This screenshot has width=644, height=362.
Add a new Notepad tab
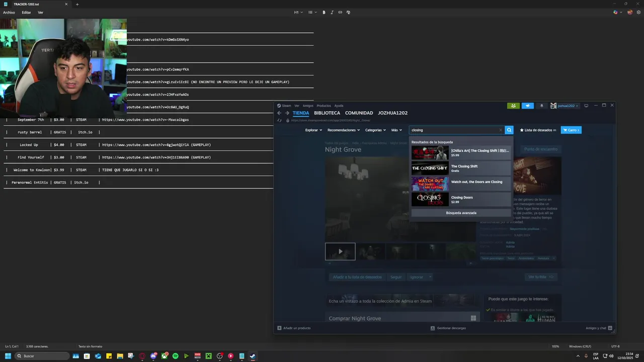(77, 4)
